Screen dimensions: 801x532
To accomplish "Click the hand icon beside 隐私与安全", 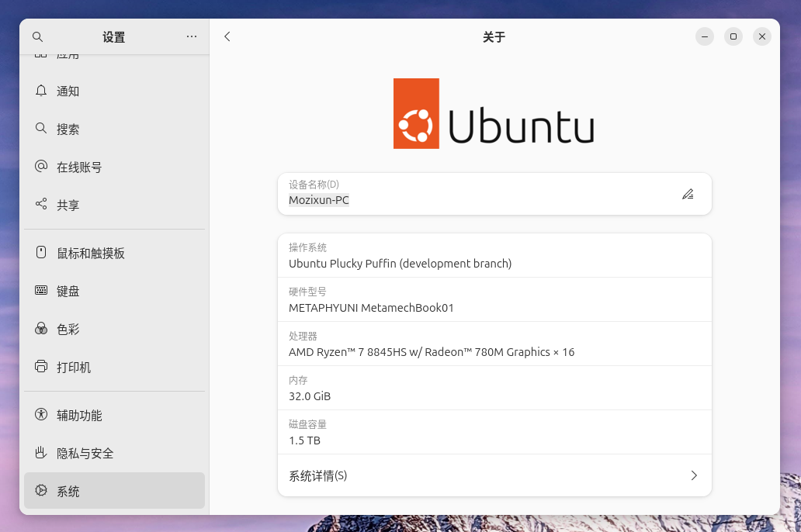I will (x=41, y=452).
